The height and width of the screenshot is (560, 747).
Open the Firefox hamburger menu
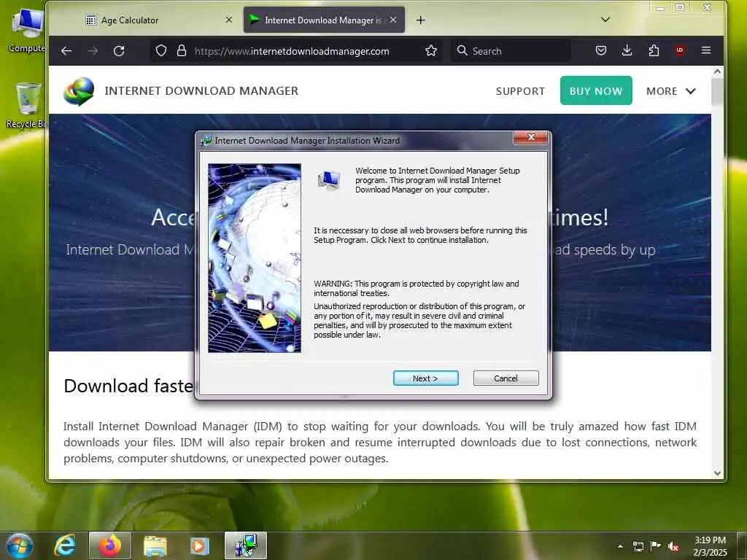[706, 50]
